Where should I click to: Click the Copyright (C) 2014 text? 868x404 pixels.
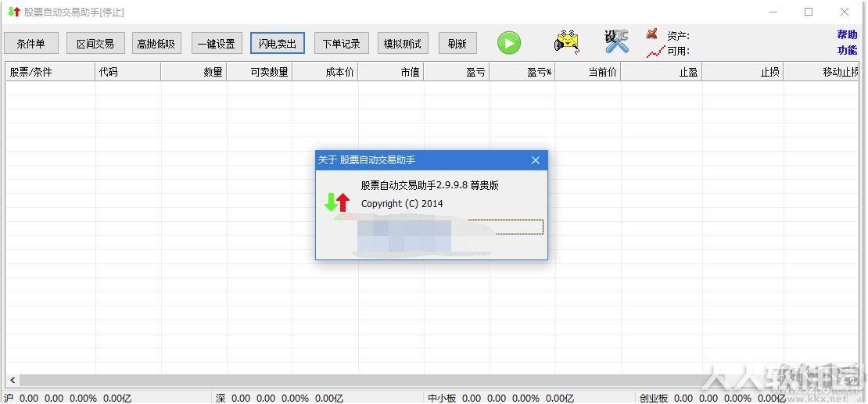coord(402,204)
